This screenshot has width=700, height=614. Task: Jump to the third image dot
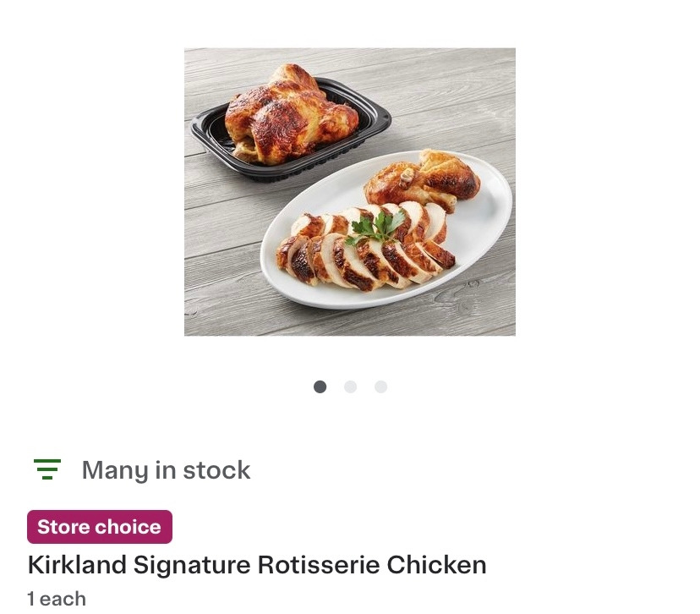click(x=380, y=386)
